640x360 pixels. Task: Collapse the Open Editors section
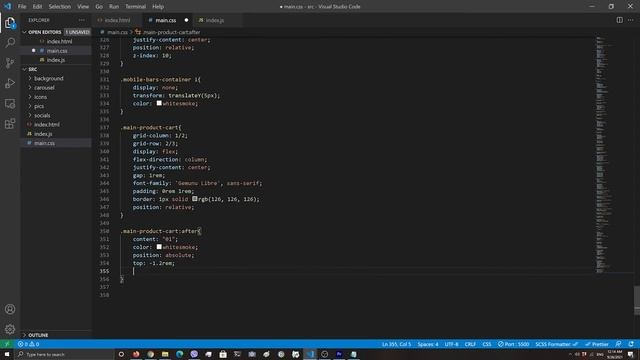[44, 32]
